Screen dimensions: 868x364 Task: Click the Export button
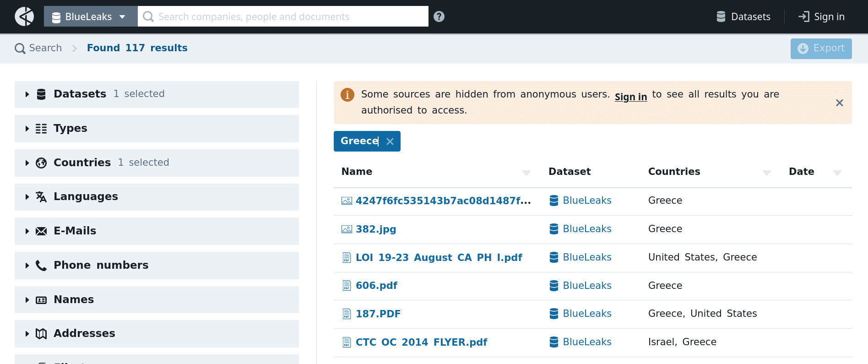[821, 49]
